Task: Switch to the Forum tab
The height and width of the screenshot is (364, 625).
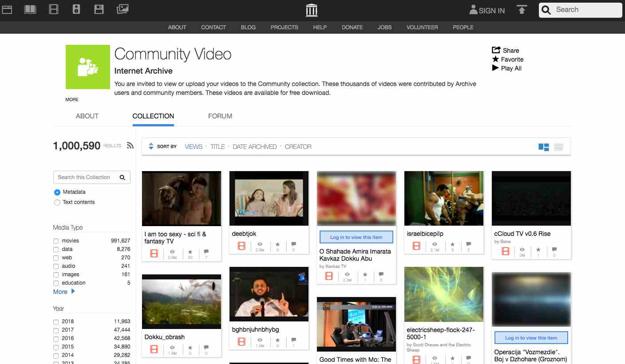Action: 220,116
